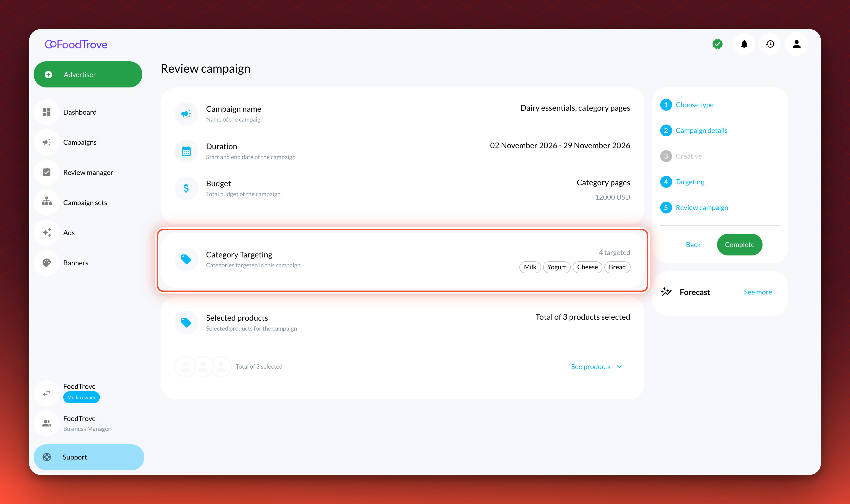Click the Support lifebuoy icon

pos(47,457)
